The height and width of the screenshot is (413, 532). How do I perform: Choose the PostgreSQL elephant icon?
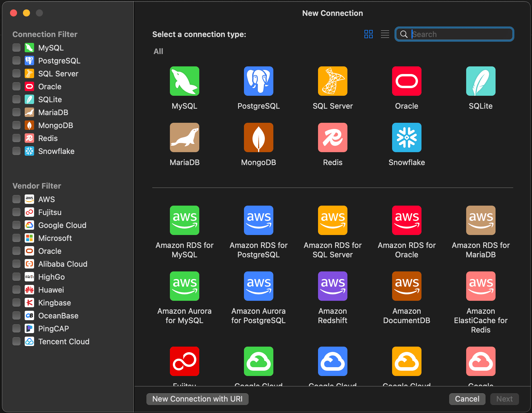[259, 81]
